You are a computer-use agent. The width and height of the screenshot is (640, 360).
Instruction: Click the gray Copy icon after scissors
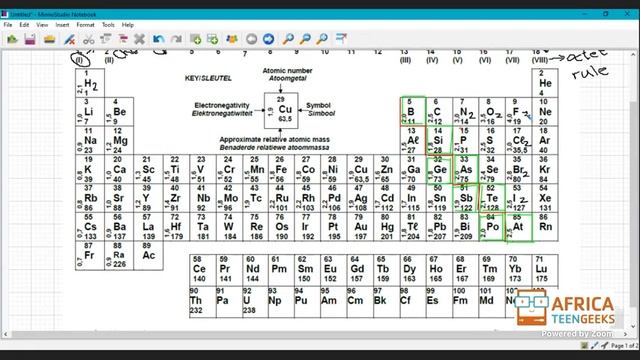click(106, 39)
